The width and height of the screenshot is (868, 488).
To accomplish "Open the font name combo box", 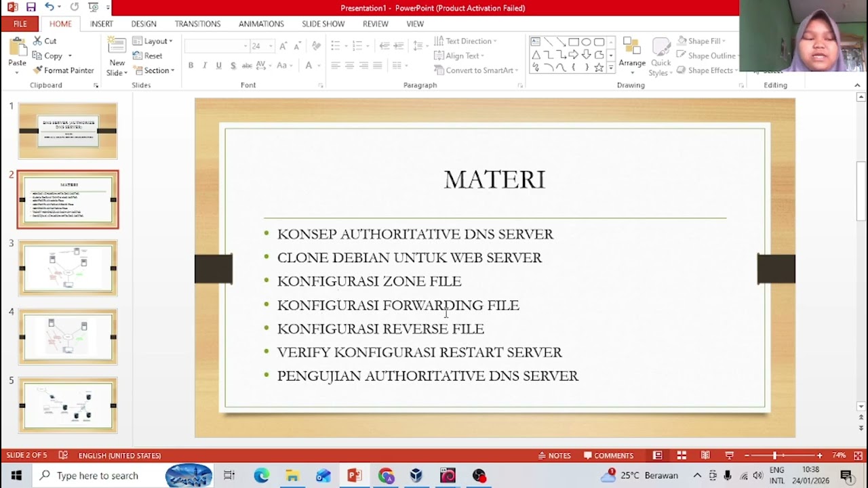I will click(x=216, y=46).
